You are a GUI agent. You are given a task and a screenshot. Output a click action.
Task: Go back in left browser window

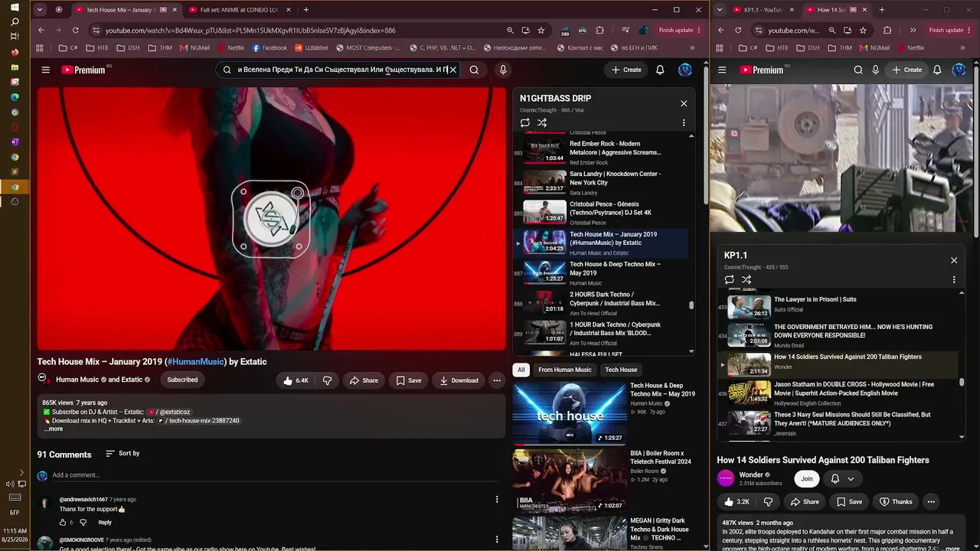[41, 30]
